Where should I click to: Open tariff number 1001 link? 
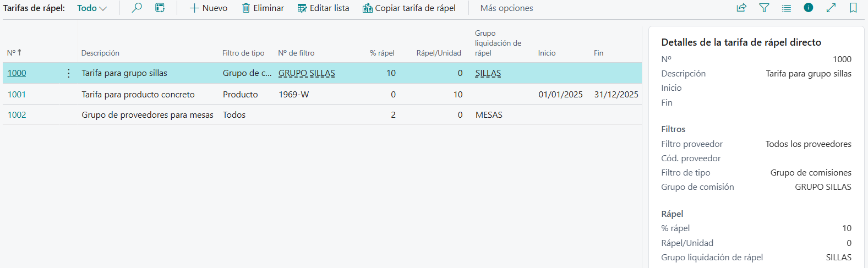click(x=17, y=95)
